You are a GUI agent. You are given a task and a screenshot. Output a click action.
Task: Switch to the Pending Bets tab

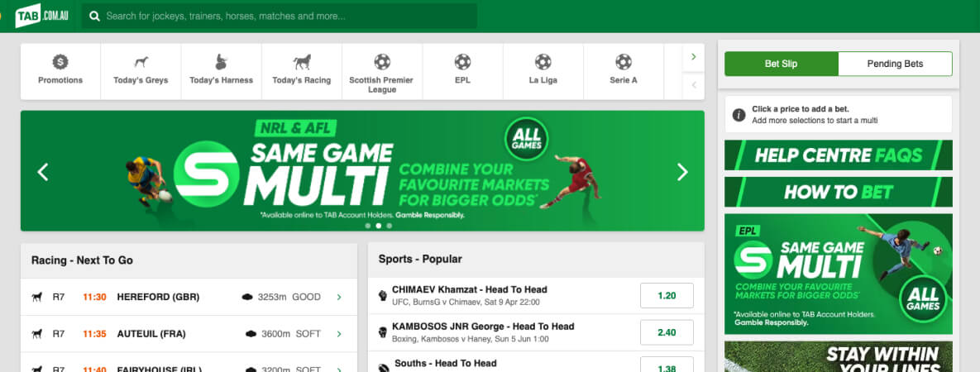click(895, 64)
